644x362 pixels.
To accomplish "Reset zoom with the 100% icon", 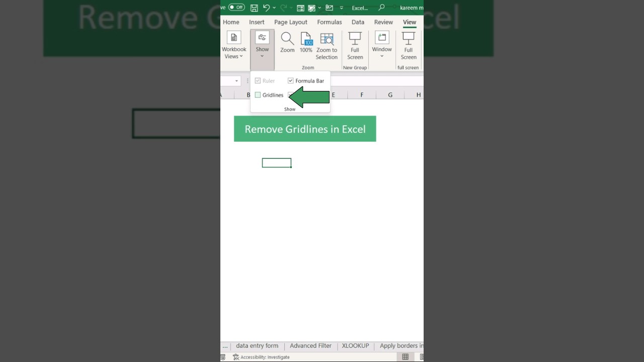I will coord(306,43).
